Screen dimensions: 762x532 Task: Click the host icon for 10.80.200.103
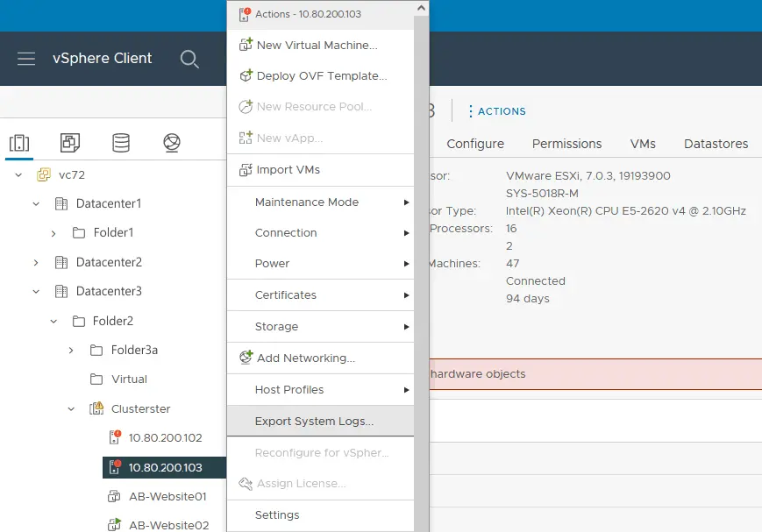(115, 467)
